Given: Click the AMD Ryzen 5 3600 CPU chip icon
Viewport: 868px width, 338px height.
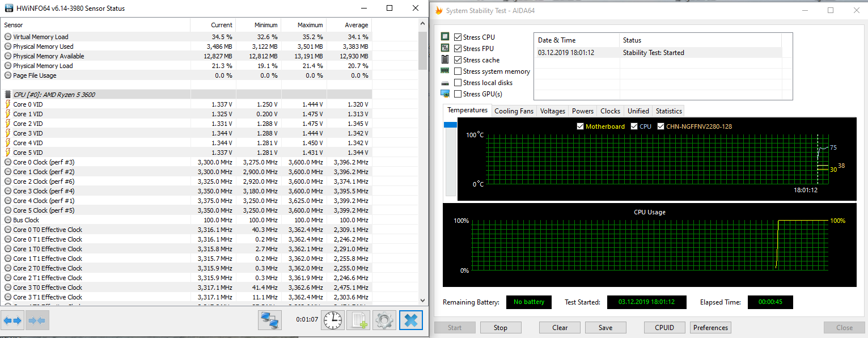Looking at the screenshot, I should pos(8,95).
